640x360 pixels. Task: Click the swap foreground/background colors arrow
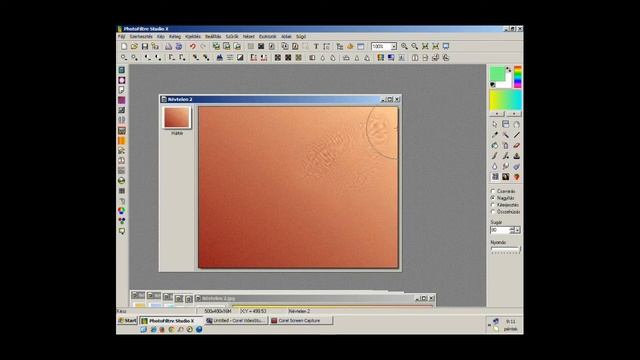(x=509, y=70)
